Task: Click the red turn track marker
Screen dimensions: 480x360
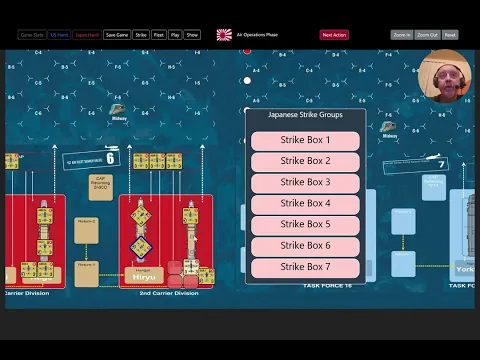Action: [247, 51]
